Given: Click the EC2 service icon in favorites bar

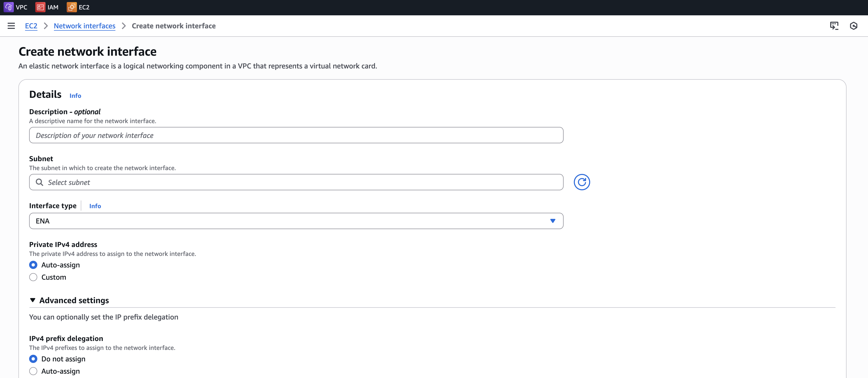Looking at the screenshot, I should 72,7.
